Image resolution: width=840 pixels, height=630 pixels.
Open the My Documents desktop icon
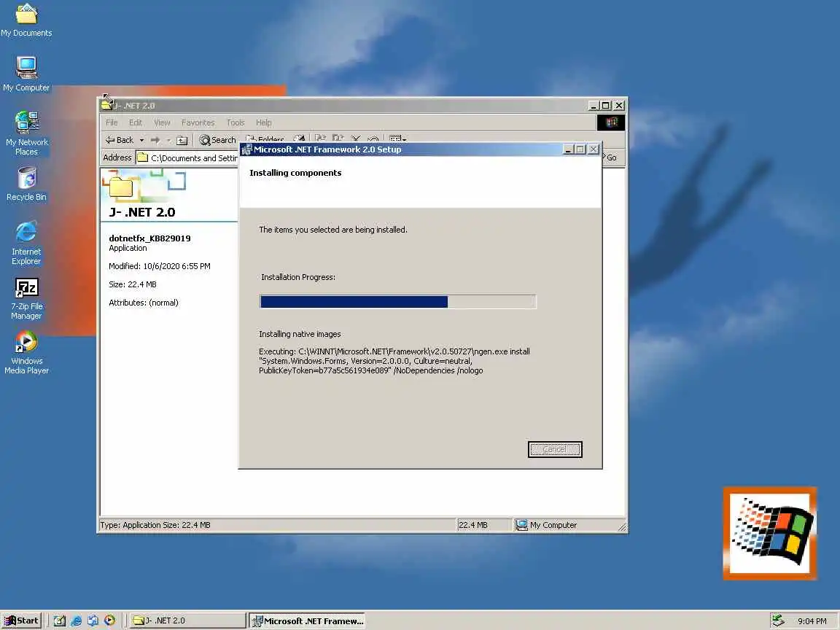tap(26, 20)
